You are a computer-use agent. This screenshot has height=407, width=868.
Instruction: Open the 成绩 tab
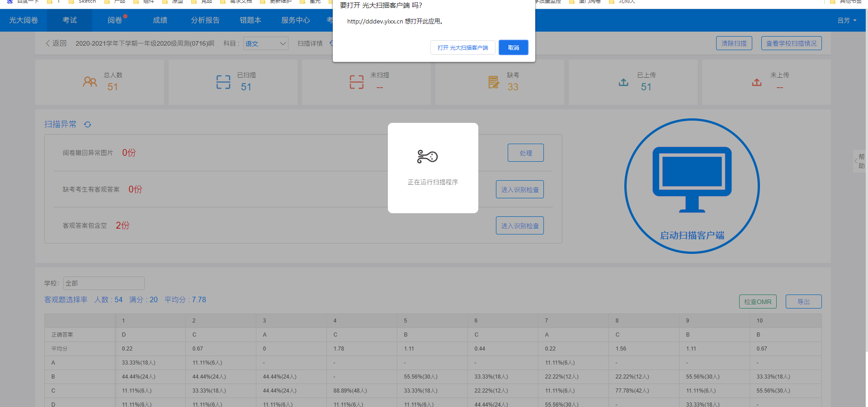[160, 20]
